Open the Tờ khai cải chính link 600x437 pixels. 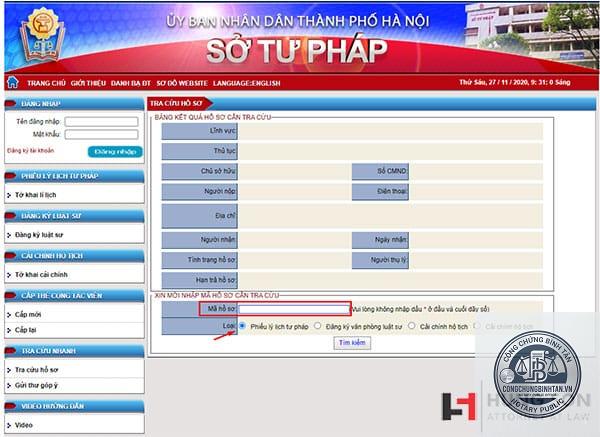[41, 274]
